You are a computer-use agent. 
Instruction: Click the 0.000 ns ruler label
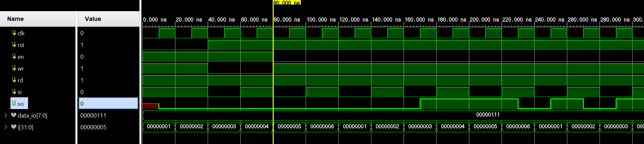pos(155,20)
